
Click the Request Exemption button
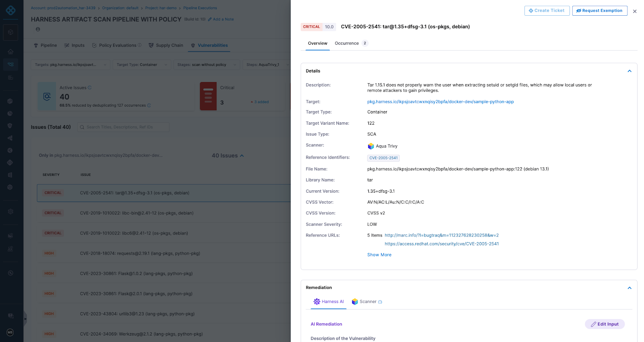pos(600,11)
